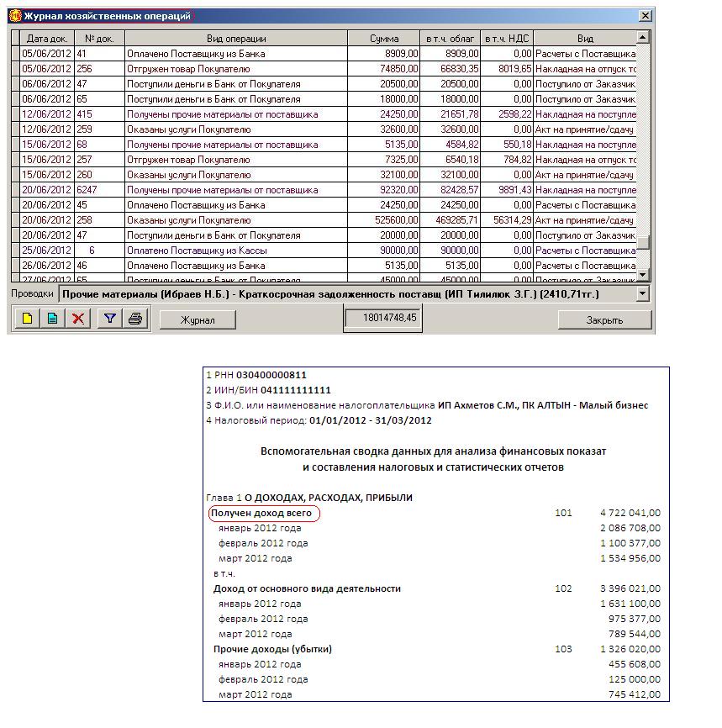Click the в т.ч. НДС column header

pos(507,39)
